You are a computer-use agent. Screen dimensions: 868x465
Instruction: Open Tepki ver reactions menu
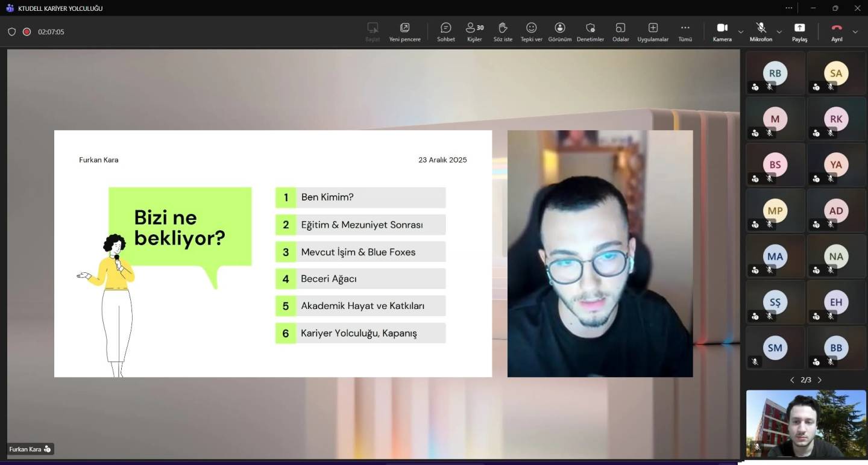coord(531,32)
